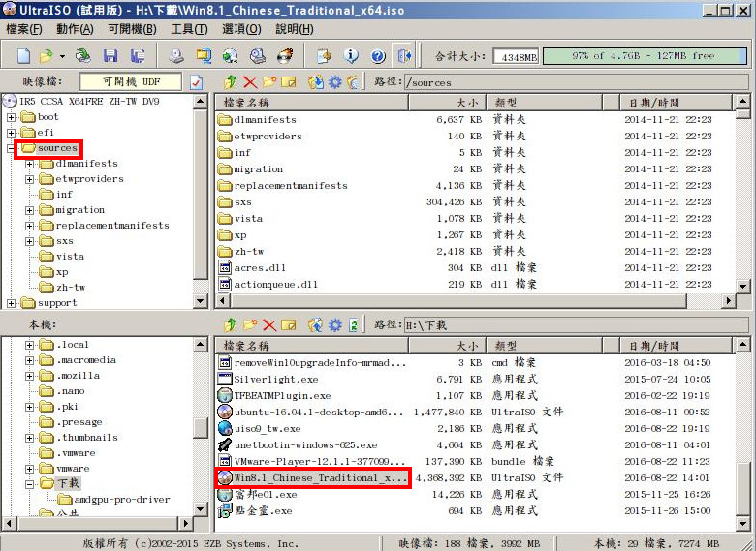Click the Make CD/DVD Image drive icon

tap(176, 56)
